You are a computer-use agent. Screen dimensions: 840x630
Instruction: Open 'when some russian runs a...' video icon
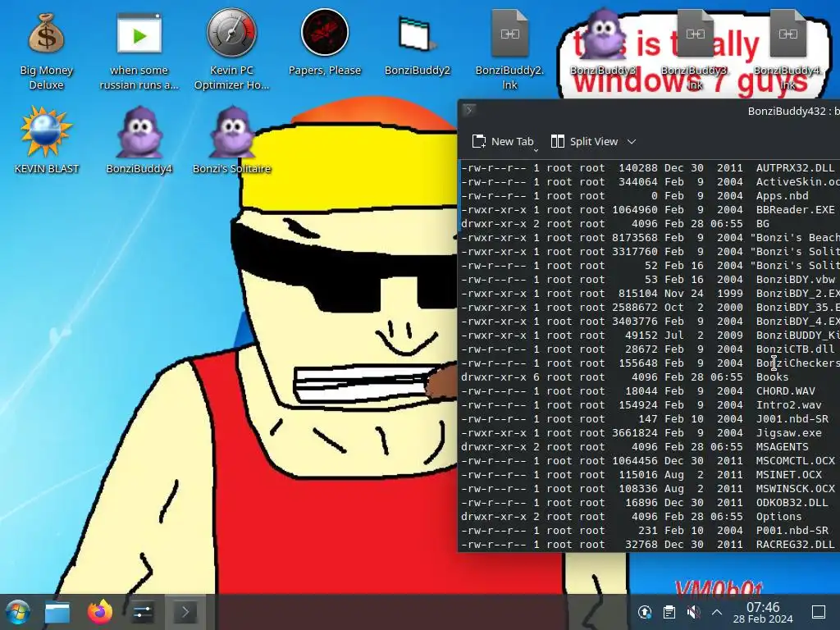click(139, 51)
